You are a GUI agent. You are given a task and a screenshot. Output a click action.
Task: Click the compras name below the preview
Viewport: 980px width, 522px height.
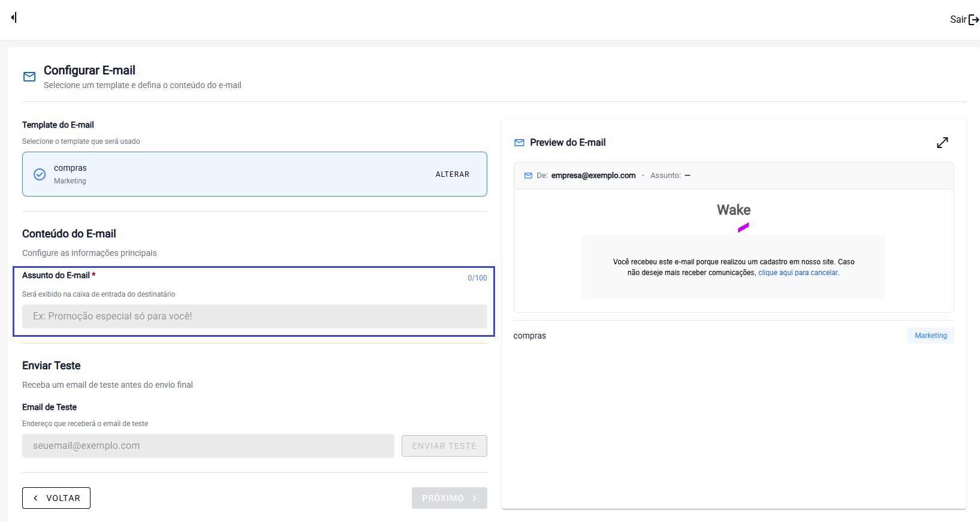tap(530, 336)
